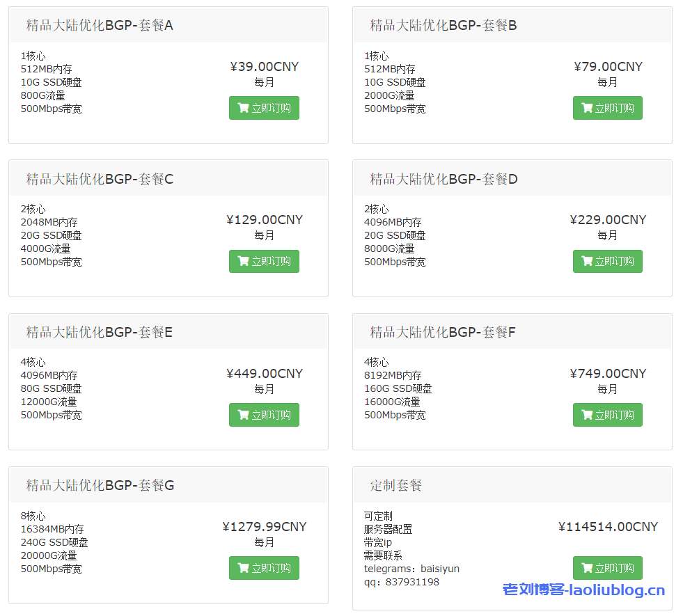The width and height of the screenshot is (683, 616).
Task: Open the 定制套餐 card title
Action: point(396,485)
